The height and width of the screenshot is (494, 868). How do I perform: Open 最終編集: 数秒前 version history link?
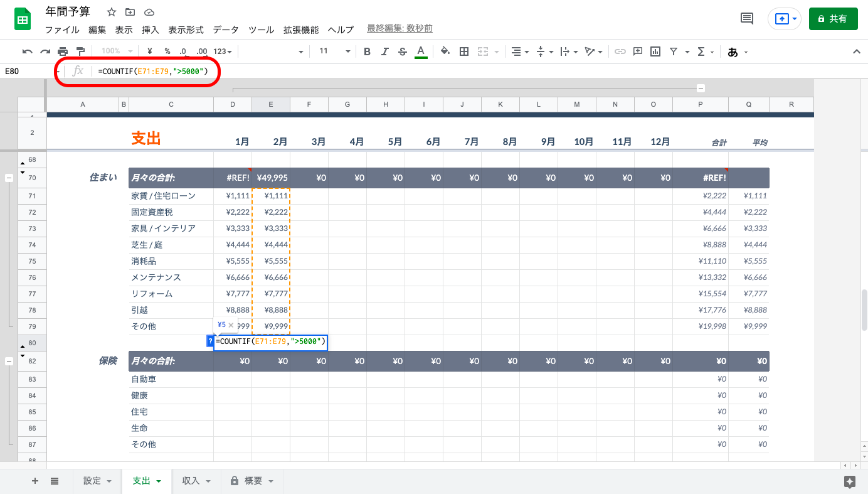(400, 29)
